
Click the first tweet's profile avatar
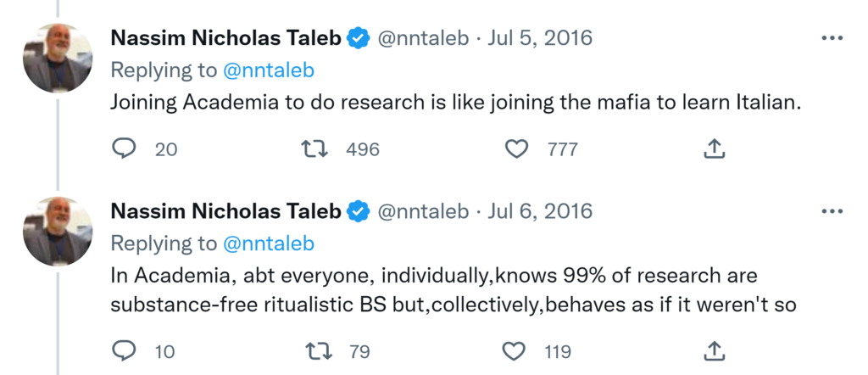58,58
